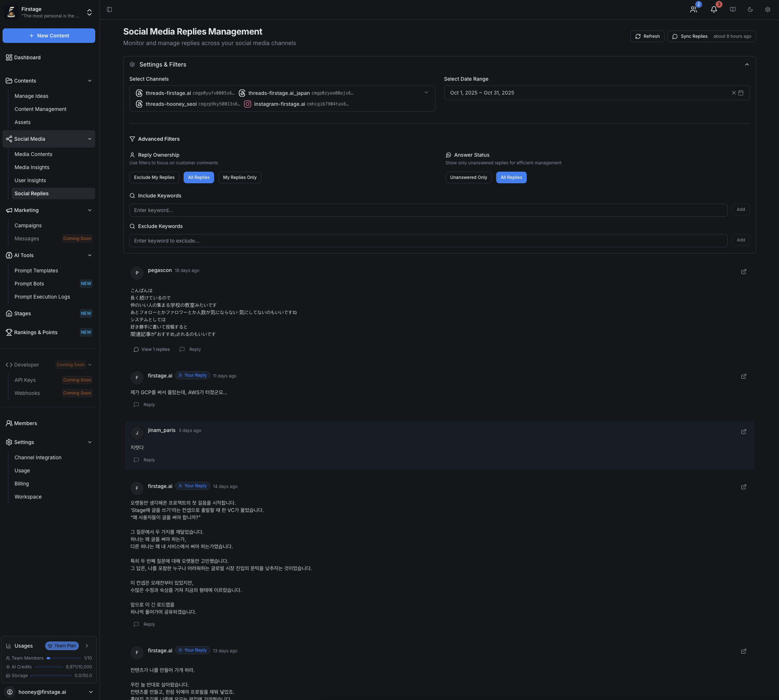Enable Unanswered Only answer status

click(x=468, y=177)
